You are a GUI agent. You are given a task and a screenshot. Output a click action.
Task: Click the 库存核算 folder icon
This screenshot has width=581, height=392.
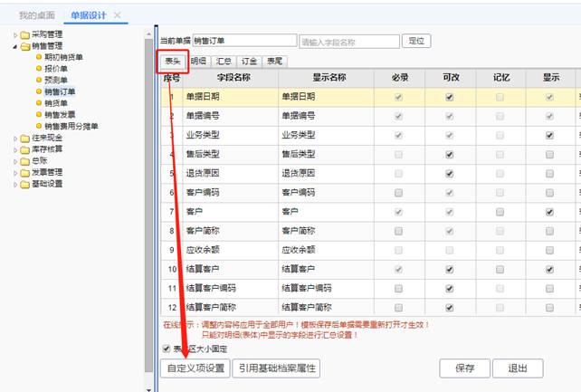tap(25, 150)
